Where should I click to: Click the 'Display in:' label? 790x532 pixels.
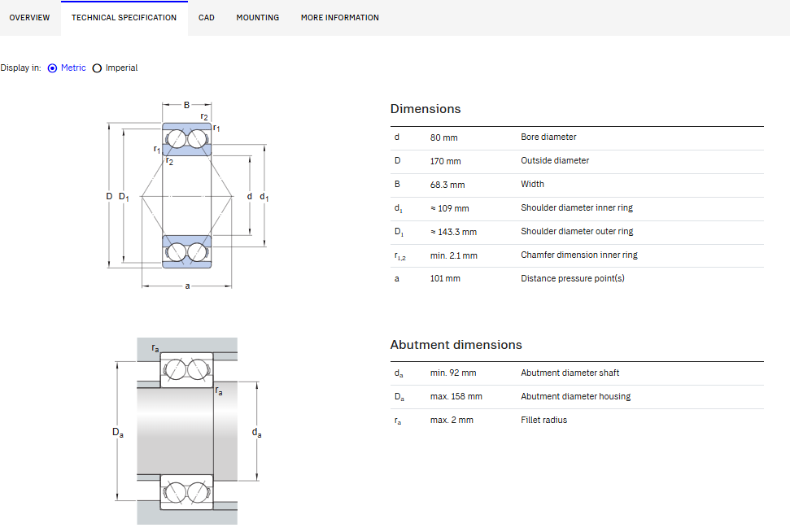[x=20, y=68]
